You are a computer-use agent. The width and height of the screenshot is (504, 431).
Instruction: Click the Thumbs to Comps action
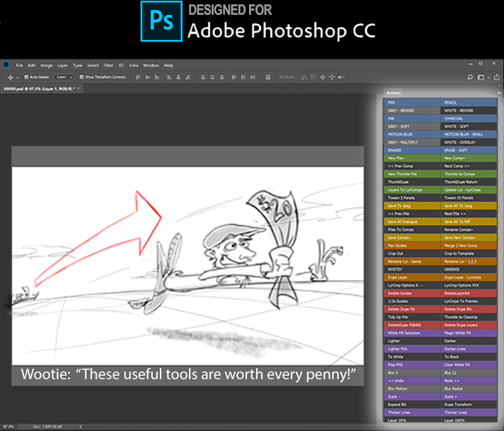tap(469, 174)
